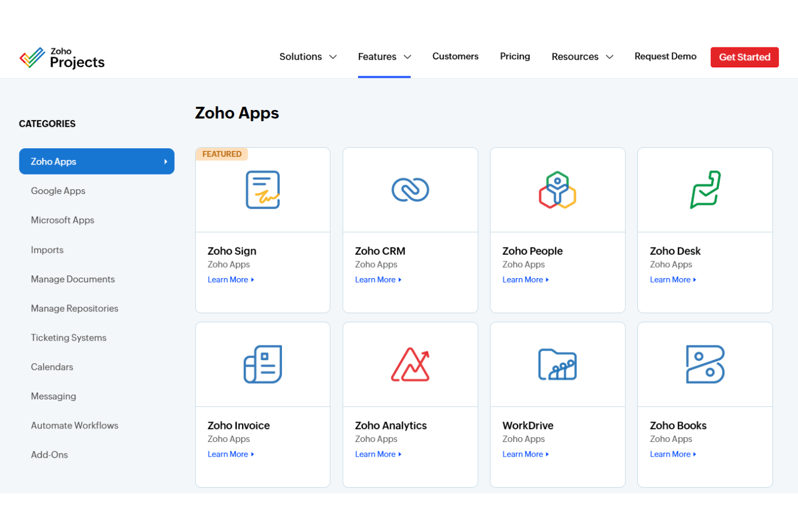This screenshot has height=532, width=798.
Task: Expand the Features dropdown menu
Action: pos(384,57)
